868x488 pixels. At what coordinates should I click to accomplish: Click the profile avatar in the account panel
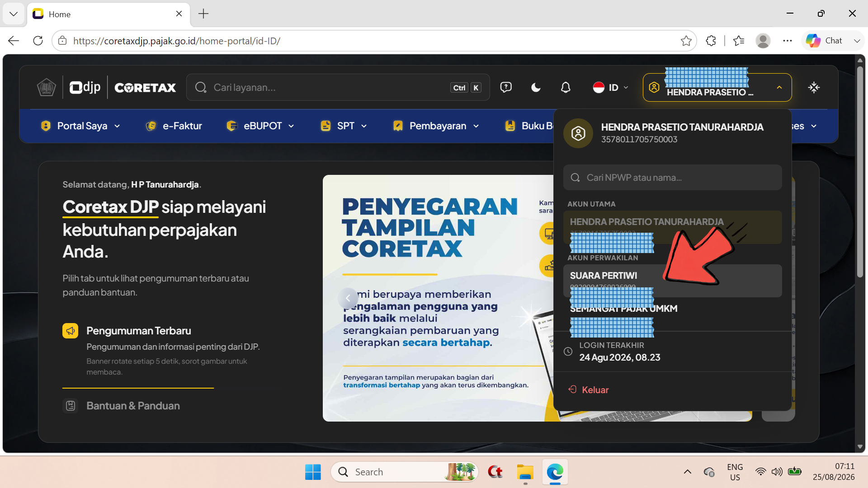click(578, 133)
